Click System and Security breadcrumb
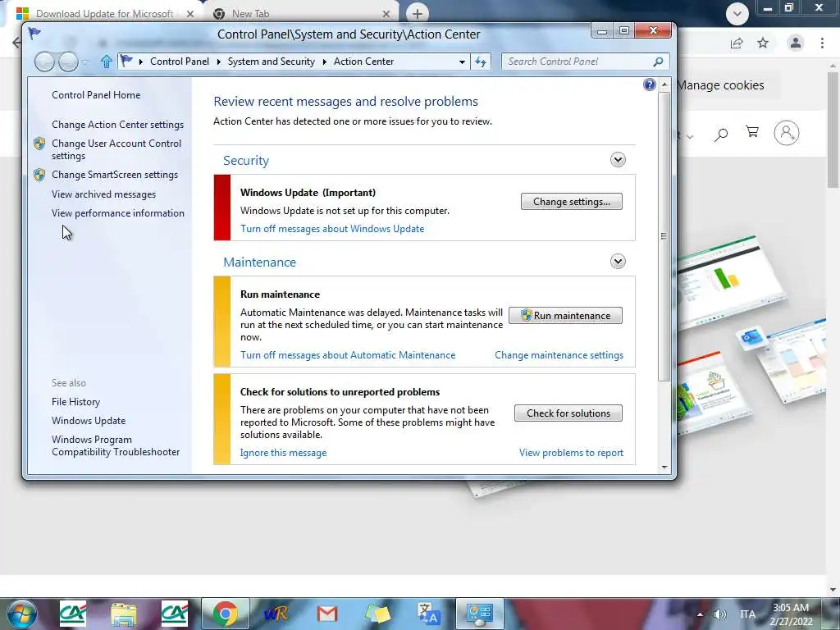This screenshot has width=840, height=630. (x=272, y=62)
